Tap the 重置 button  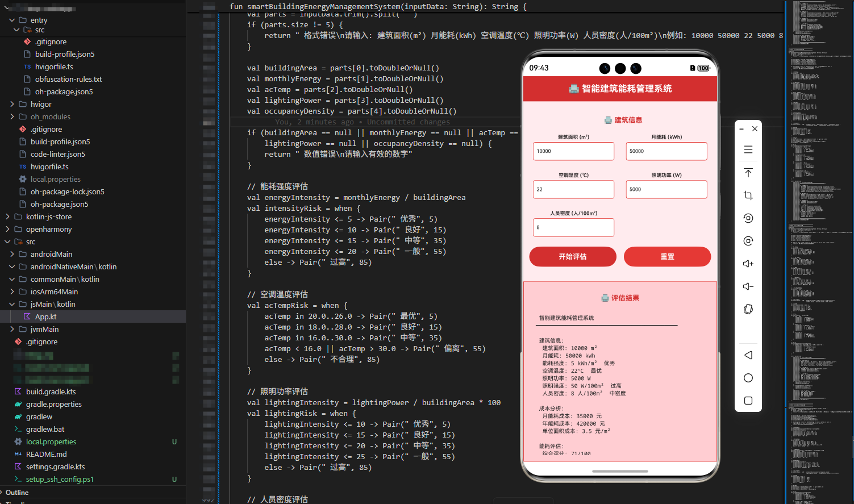pos(667,256)
